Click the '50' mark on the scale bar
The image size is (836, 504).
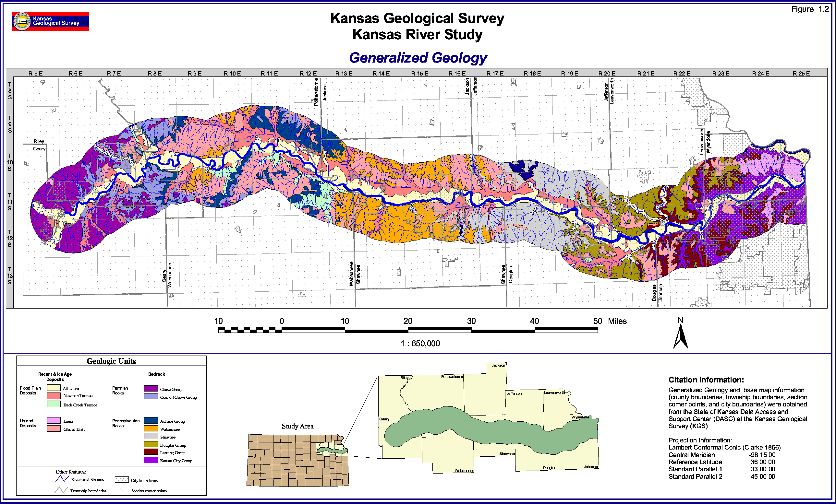point(598,321)
